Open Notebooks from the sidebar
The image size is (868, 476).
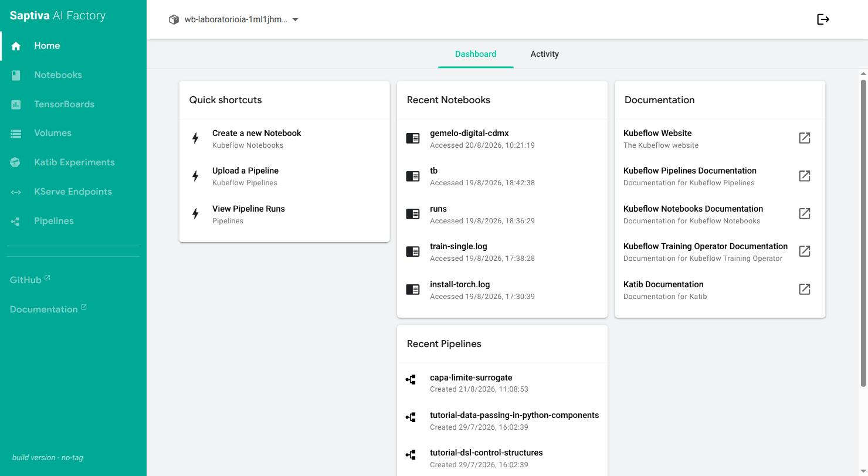[73, 75]
